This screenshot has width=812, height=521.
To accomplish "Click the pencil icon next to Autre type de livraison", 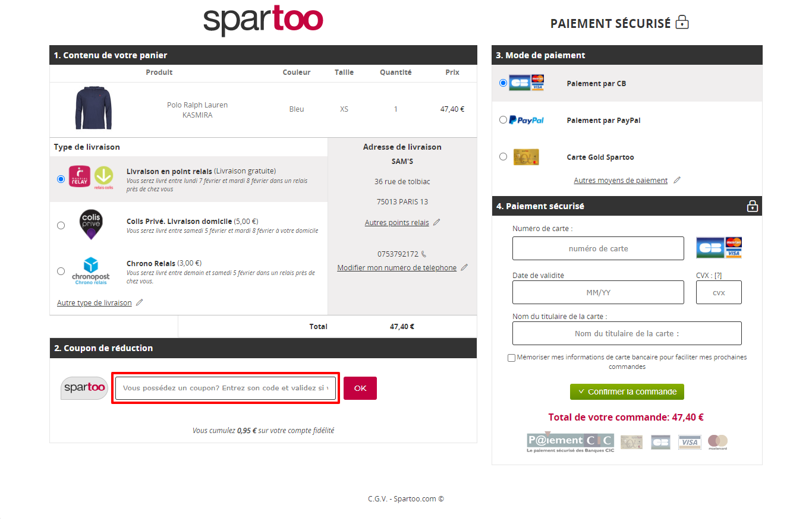I will tap(140, 302).
